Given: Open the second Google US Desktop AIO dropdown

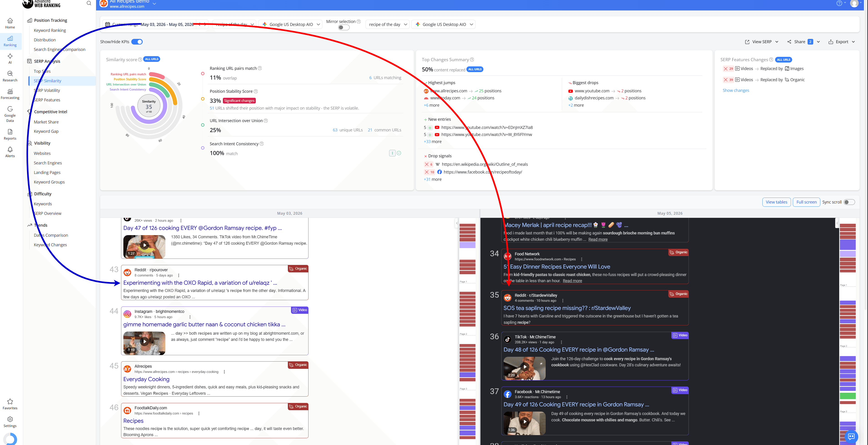Looking at the screenshot, I should (443, 24).
